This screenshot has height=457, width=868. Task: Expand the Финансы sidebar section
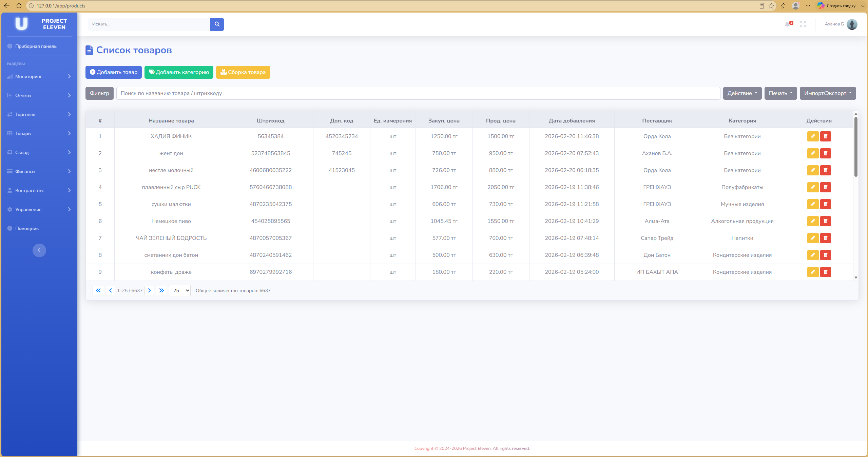39,171
